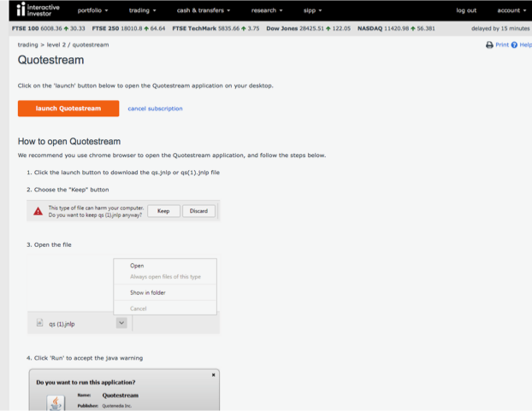
Task: Open the account menu
Action: click(511, 10)
